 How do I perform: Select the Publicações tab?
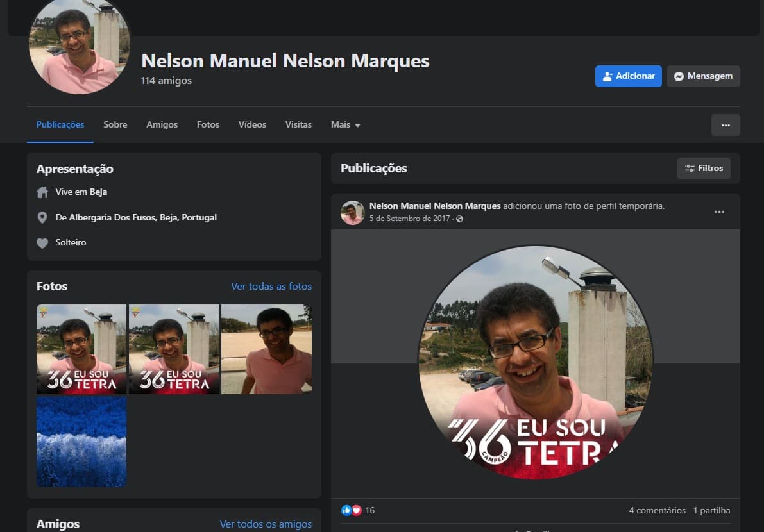[x=60, y=124]
